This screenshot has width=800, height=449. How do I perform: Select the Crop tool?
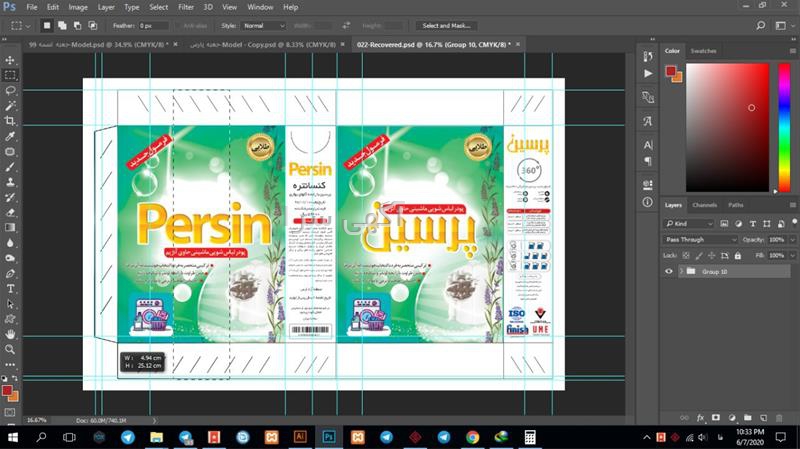(10, 120)
